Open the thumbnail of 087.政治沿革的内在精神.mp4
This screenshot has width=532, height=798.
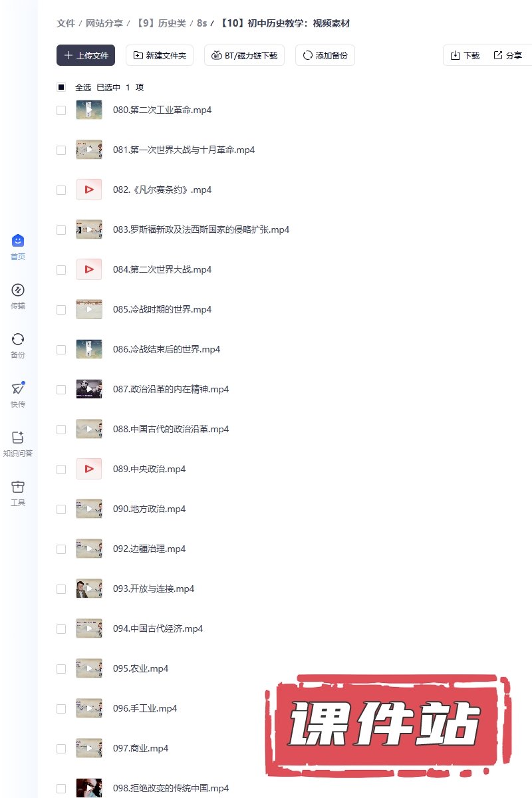(89, 389)
